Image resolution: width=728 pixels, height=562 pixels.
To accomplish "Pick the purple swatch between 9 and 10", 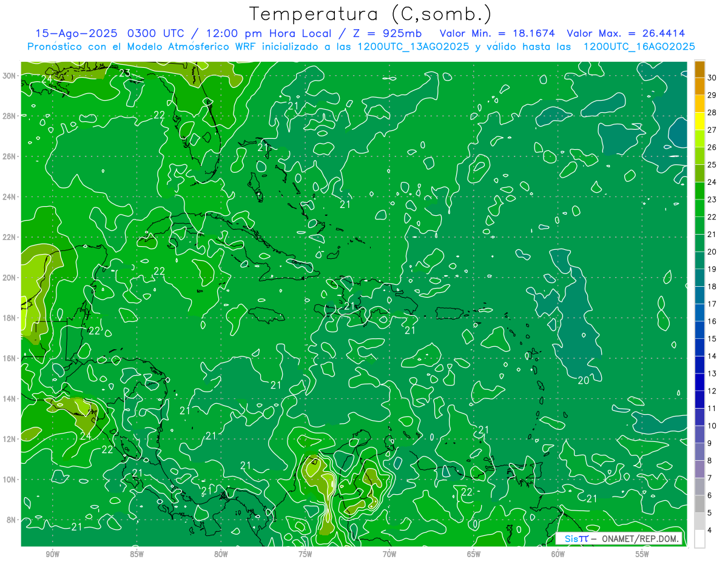I will (699, 434).
